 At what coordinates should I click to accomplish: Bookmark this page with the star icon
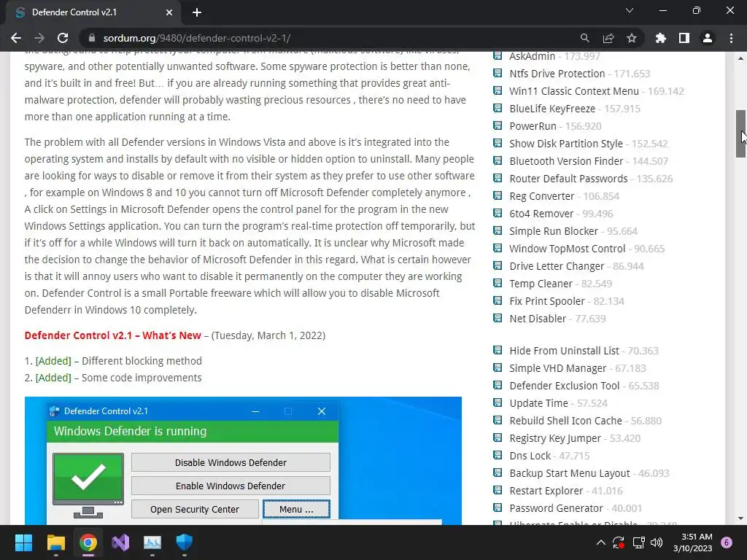[632, 38]
